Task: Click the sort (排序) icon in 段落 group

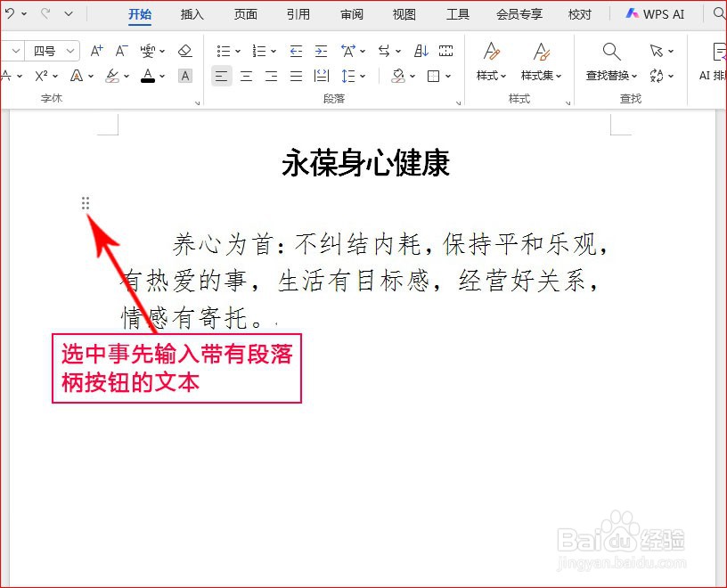Action: click(x=419, y=49)
